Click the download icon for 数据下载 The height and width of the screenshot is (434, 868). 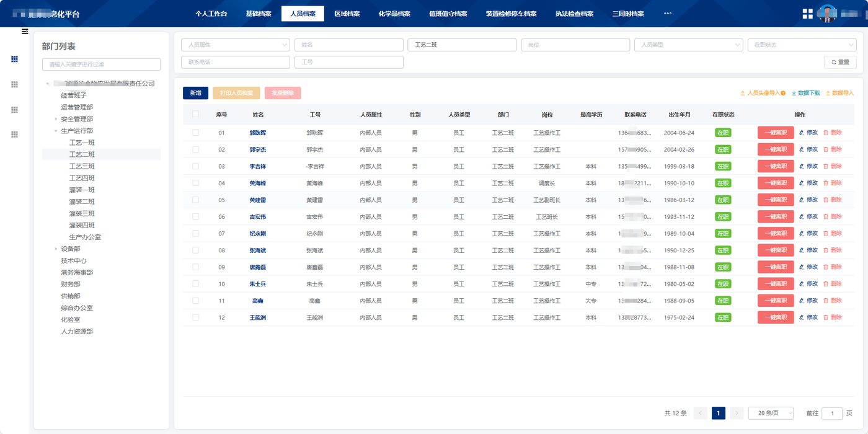click(x=794, y=93)
